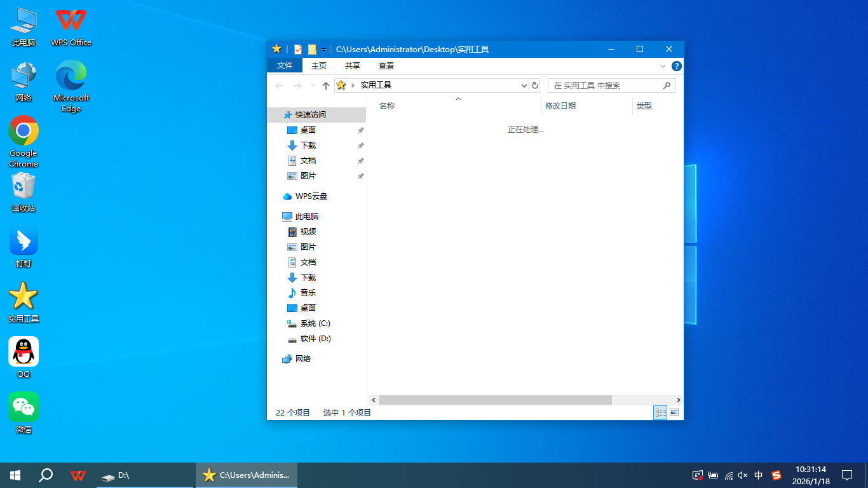
Task: Open Customize Quick Access Toolbar dropdown
Action: pyautogui.click(x=323, y=50)
